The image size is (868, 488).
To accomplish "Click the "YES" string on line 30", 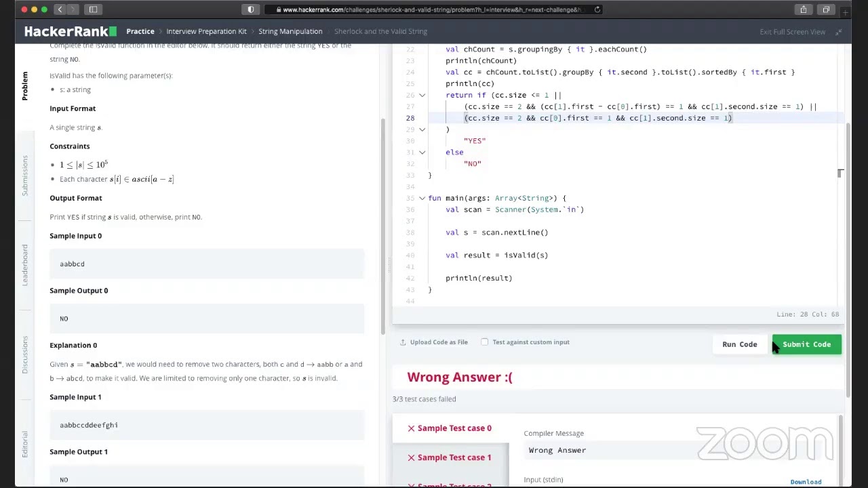I will (x=475, y=141).
